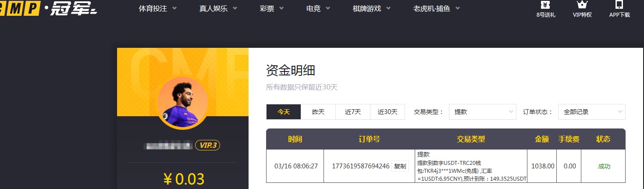
Task: Click the 订单号 column header
Action: pyautogui.click(x=369, y=139)
